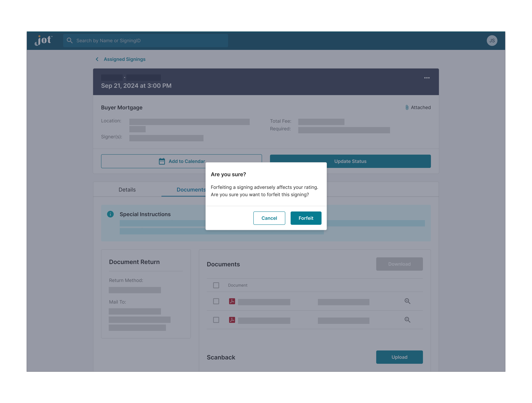Click the PDF icon for second document
This screenshot has width=532, height=403.
click(x=232, y=320)
